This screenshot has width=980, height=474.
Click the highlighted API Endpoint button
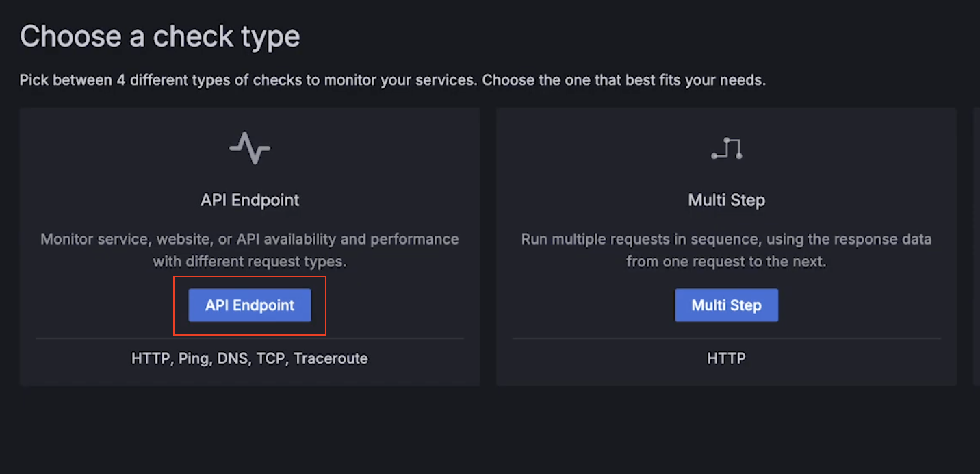[250, 305]
